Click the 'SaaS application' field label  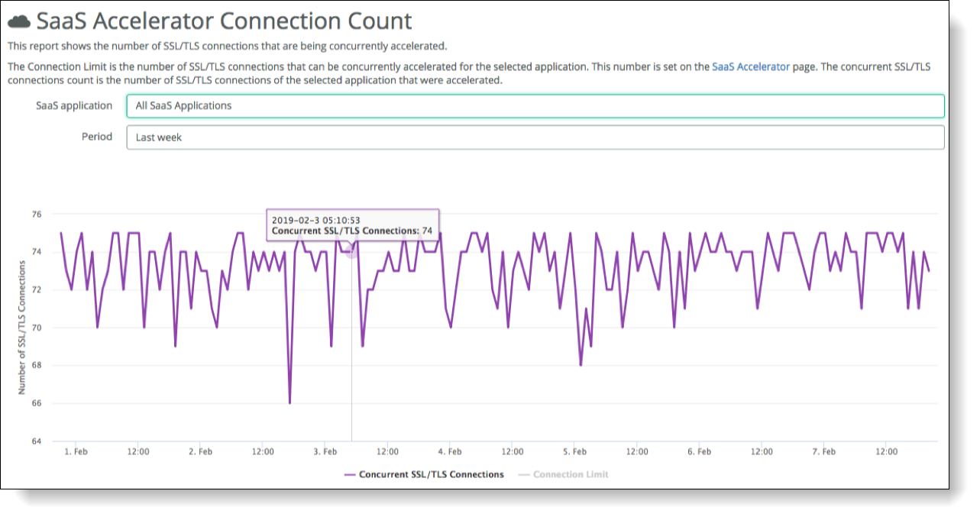click(74, 105)
